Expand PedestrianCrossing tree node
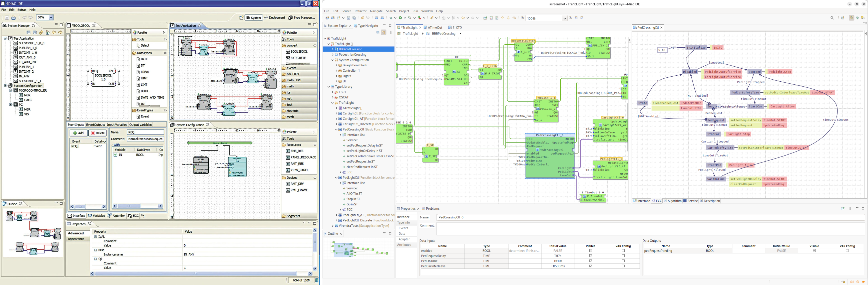The image size is (868, 285). pyautogui.click(x=333, y=55)
